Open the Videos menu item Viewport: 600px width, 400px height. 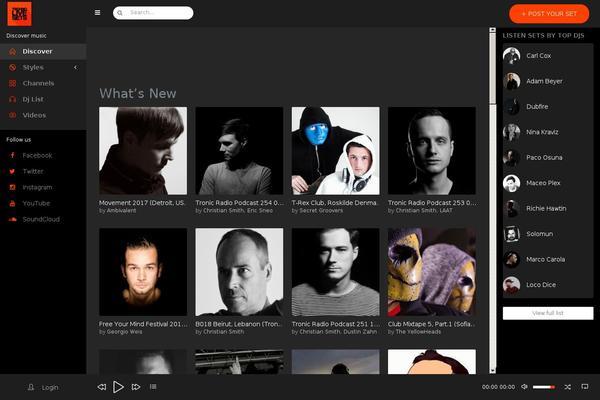43,115
